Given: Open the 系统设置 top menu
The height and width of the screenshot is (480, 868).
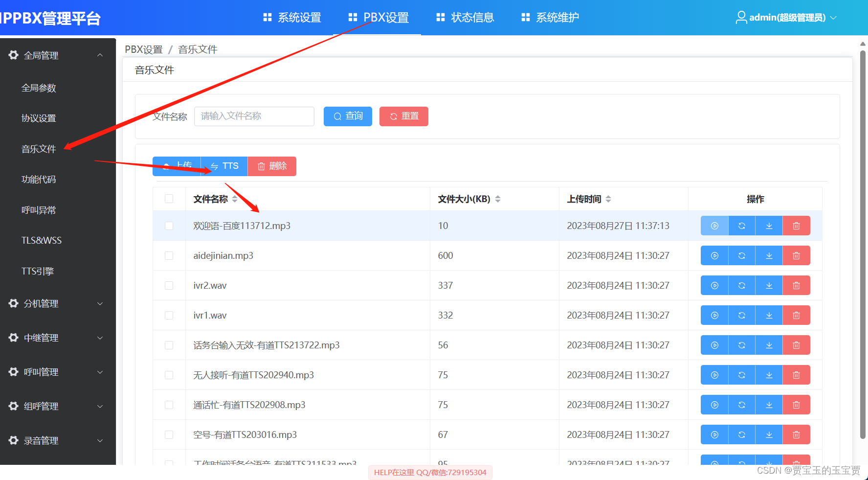Looking at the screenshot, I should point(292,18).
